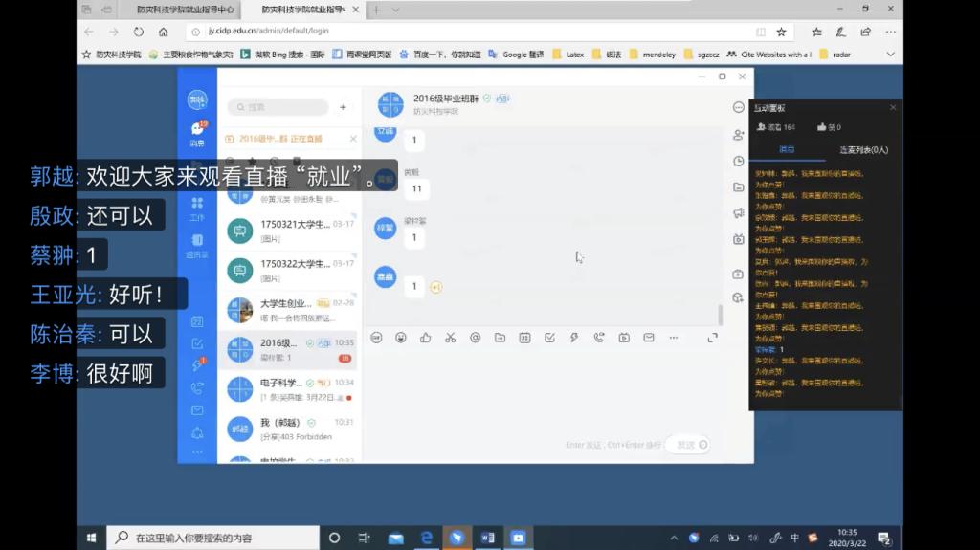The height and width of the screenshot is (550, 980).
Task: Click the DingTalk search box
Action: (x=278, y=107)
